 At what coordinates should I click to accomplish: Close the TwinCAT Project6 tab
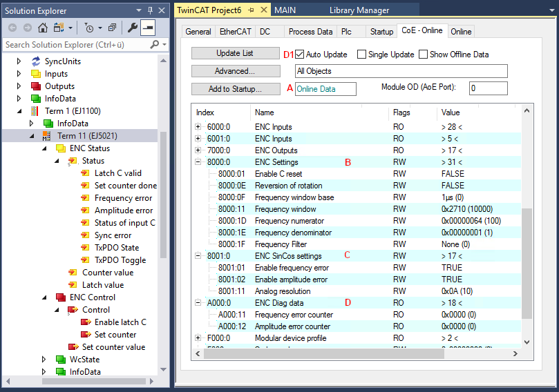[264, 10]
